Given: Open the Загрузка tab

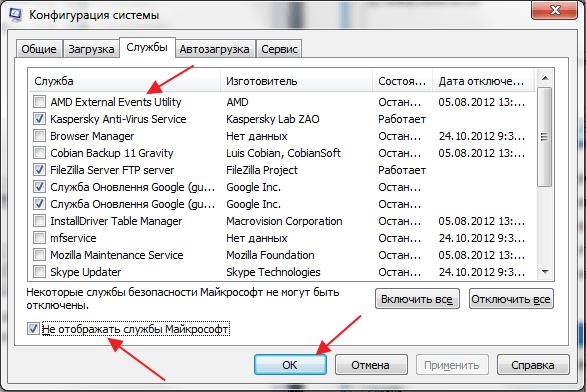Looking at the screenshot, I should 91,49.
